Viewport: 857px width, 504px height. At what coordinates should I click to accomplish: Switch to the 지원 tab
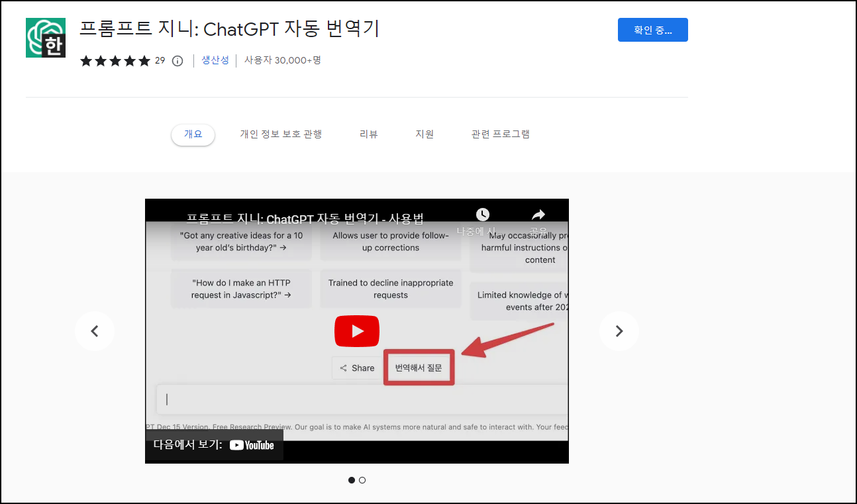[425, 134]
